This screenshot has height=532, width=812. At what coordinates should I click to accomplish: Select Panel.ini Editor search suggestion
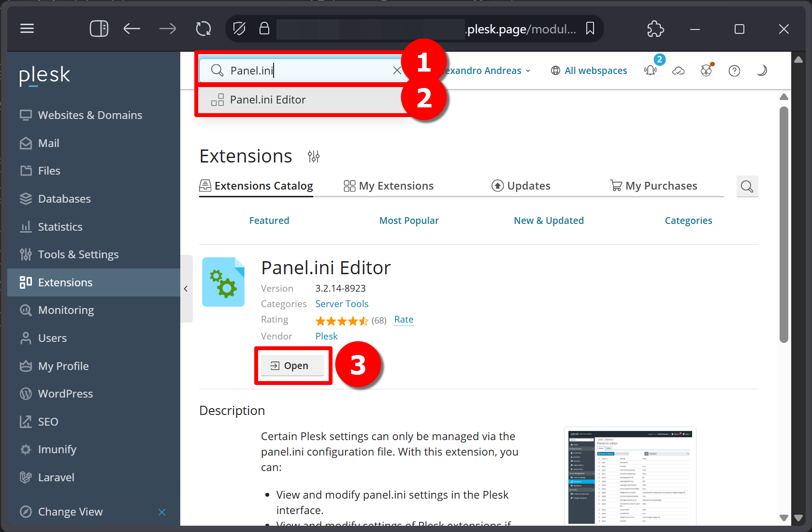point(303,100)
